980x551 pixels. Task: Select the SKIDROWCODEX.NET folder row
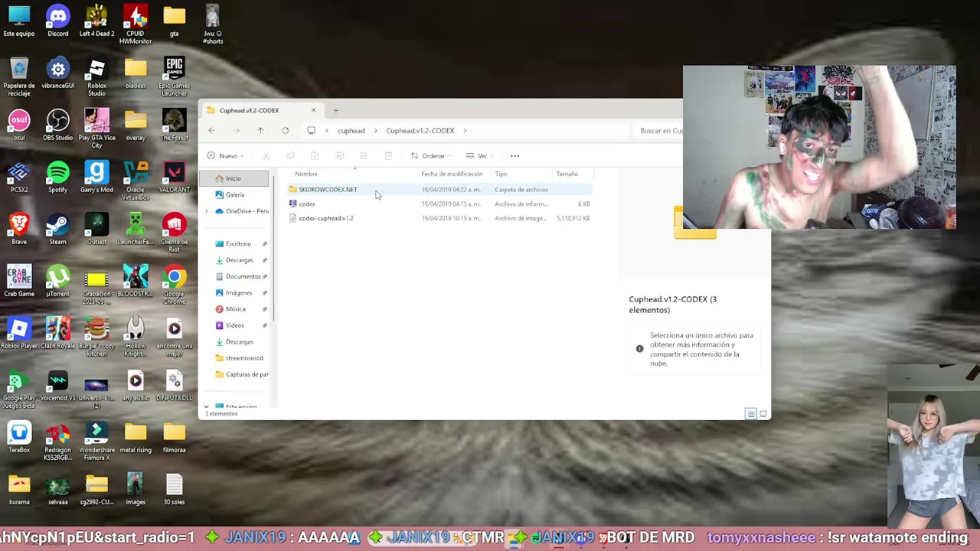439,190
